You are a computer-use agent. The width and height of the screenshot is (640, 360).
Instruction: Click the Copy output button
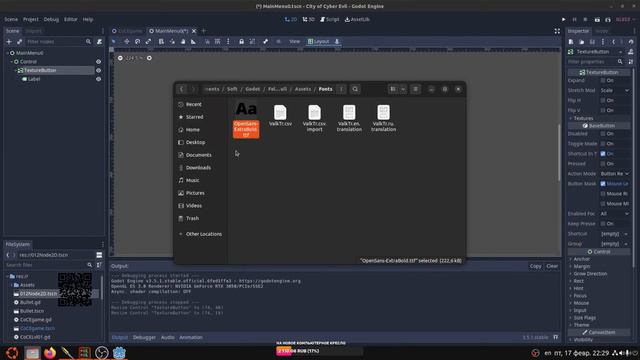click(x=536, y=266)
